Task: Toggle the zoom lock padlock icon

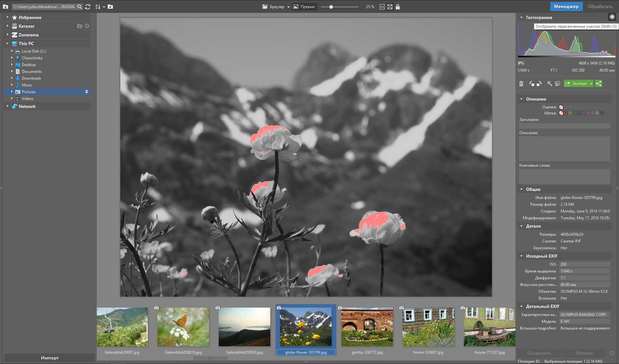Action: coord(398,7)
